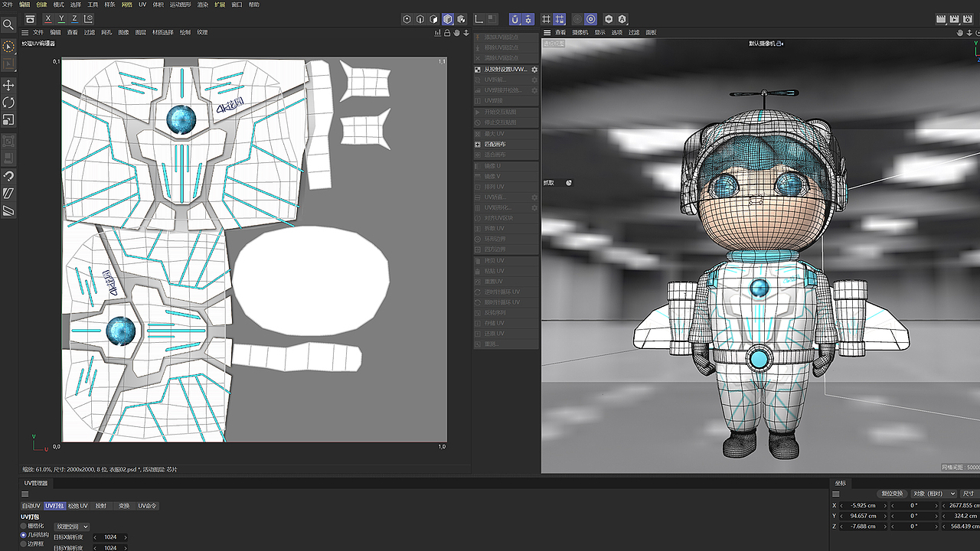Click the workplane grid icon

pos(546,19)
